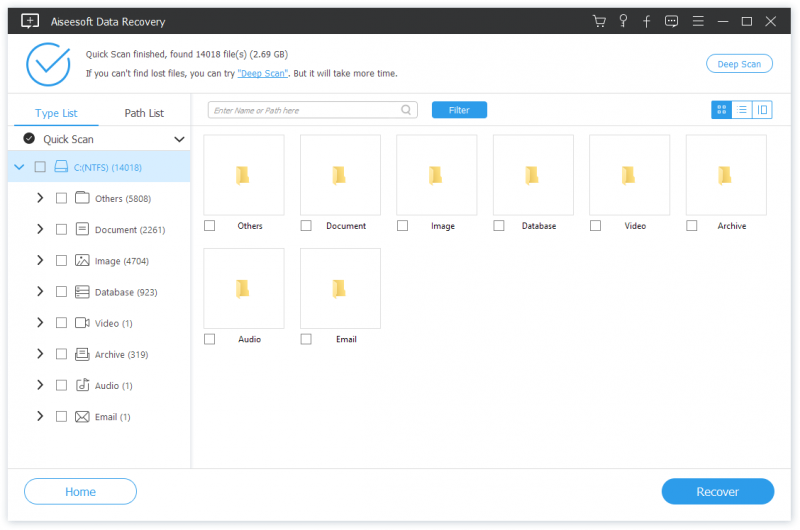The width and height of the screenshot is (800, 530).
Task: Switch to the Type List tab
Action: 56,113
